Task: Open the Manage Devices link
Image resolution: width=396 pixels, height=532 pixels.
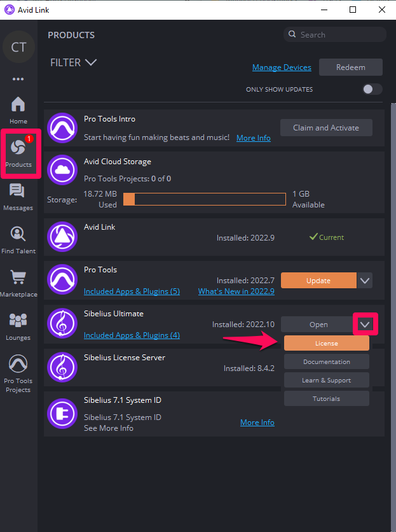Action: pyautogui.click(x=282, y=67)
